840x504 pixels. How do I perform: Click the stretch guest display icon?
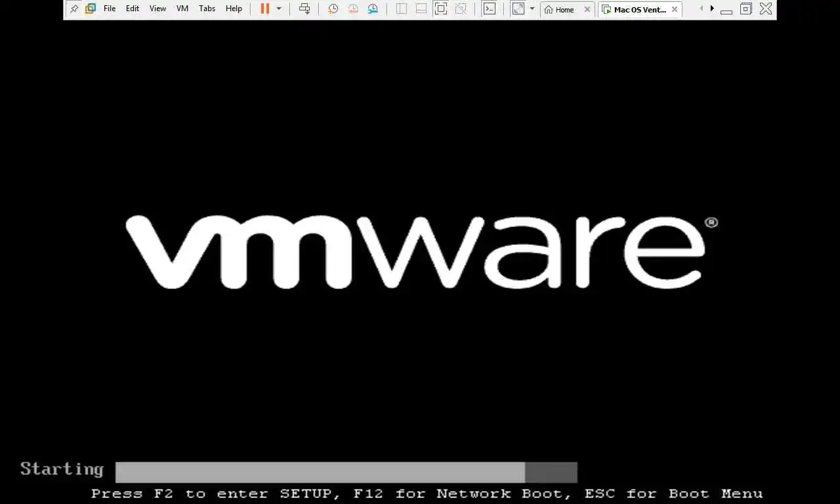point(518,9)
